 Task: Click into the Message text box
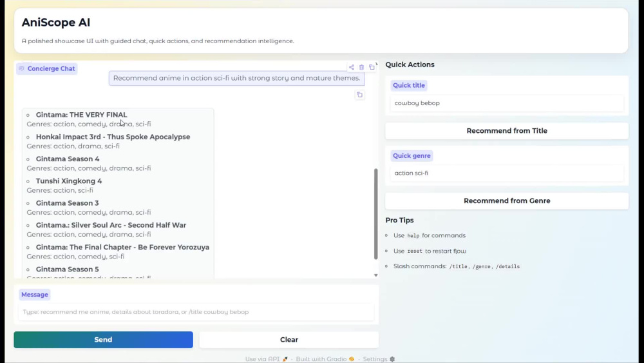(196, 312)
